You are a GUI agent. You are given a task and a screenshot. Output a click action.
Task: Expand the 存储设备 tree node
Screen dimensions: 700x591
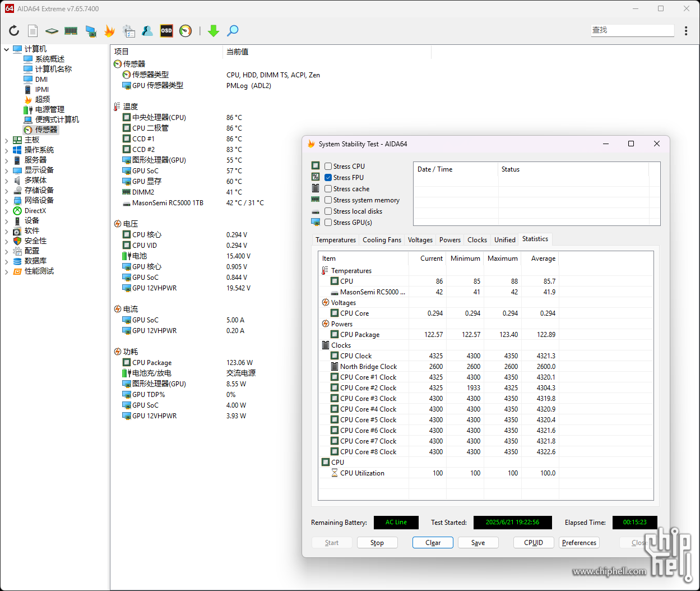pyautogui.click(x=7, y=191)
